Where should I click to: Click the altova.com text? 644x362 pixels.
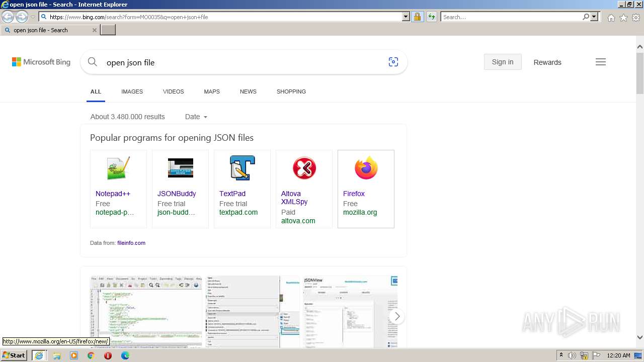[298, 221]
